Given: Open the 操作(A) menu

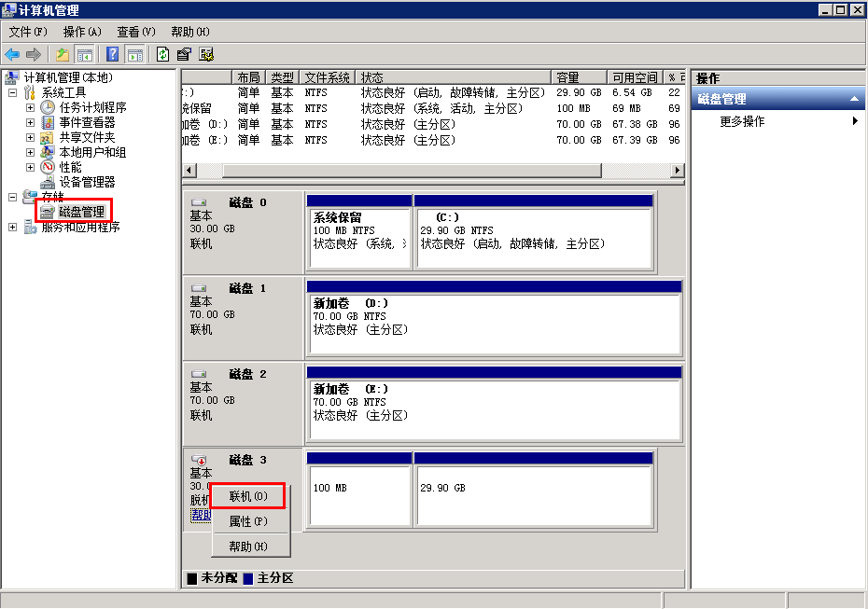Looking at the screenshot, I should (x=82, y=32).
